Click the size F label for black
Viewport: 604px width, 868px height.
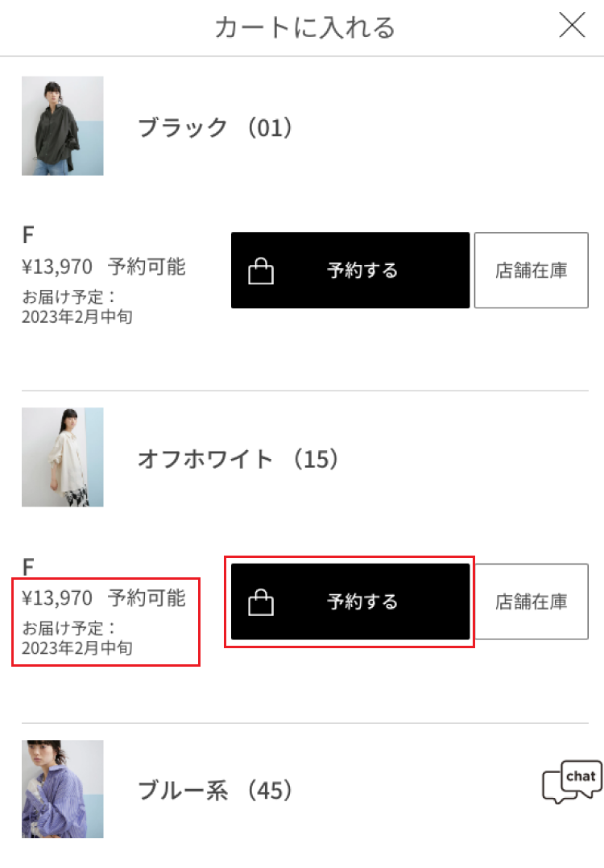pyautogui.click(x=28, y=235)
